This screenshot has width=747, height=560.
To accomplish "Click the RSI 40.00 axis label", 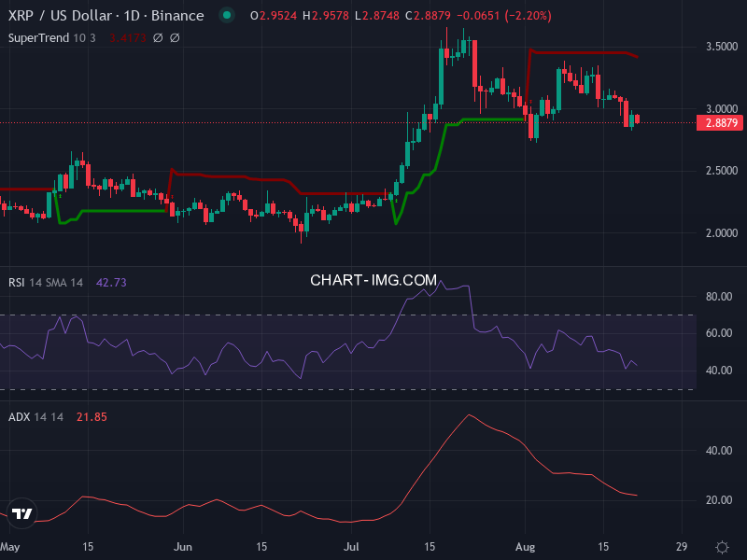I will tap(718, 371).
